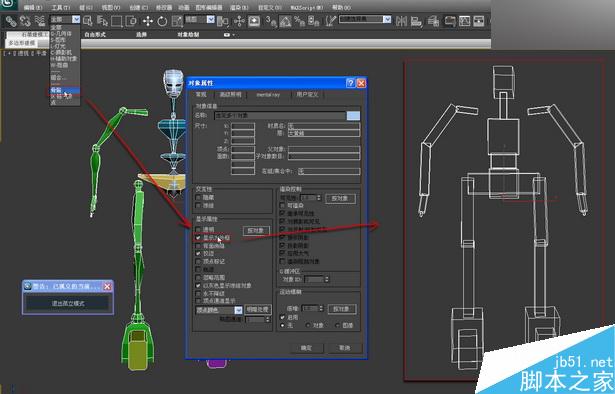Click the 名称 name input field
This screenshot has height=394, width=615.
pos(280,116)
